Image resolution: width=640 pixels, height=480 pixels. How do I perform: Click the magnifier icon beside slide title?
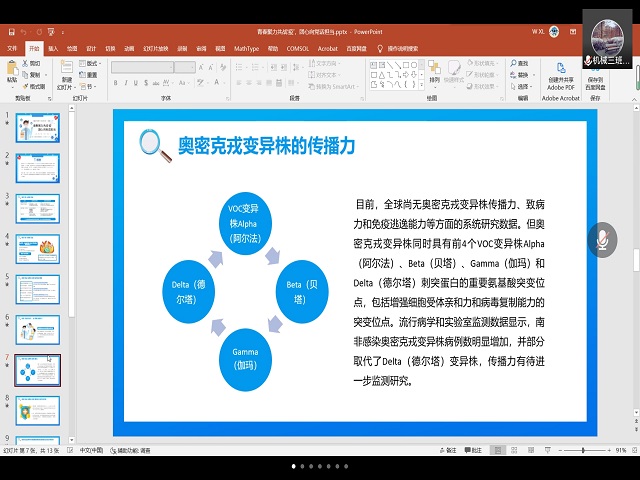(x=154, y=144)
